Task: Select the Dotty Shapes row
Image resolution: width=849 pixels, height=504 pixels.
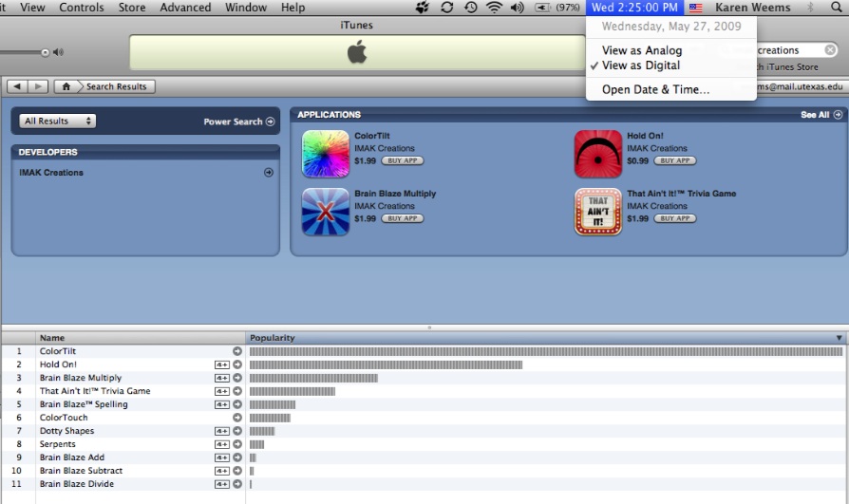Action: pos(424,431)
